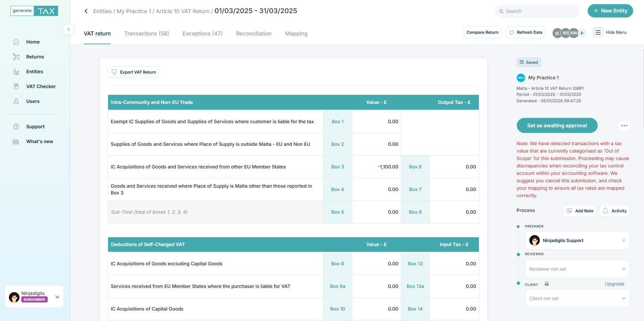644x321 pixels.
Task: Expand the Ninjadigits account menu
Action: pos(57,297)
